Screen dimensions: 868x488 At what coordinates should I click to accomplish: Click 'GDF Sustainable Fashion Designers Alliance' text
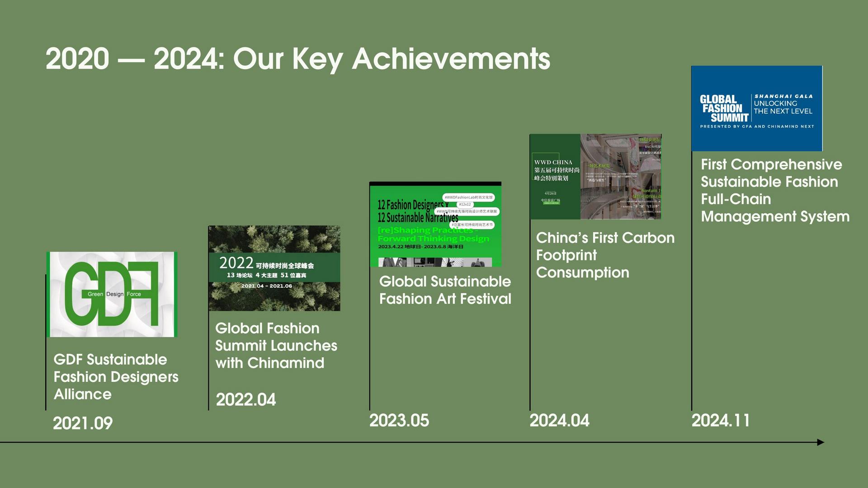click(116, 377)
